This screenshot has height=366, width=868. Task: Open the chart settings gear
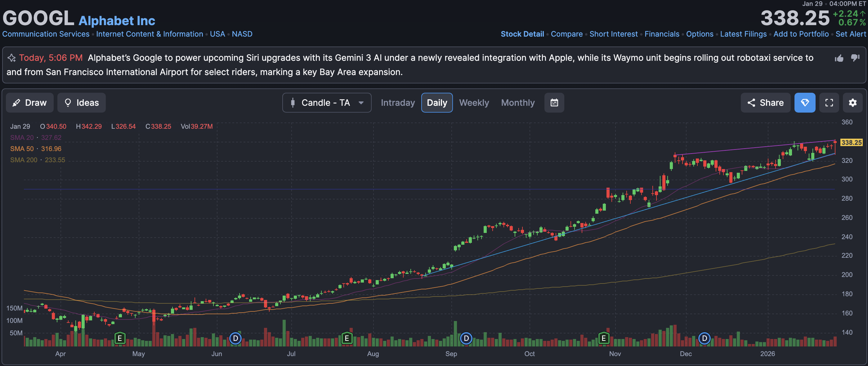tap(852, 103)
